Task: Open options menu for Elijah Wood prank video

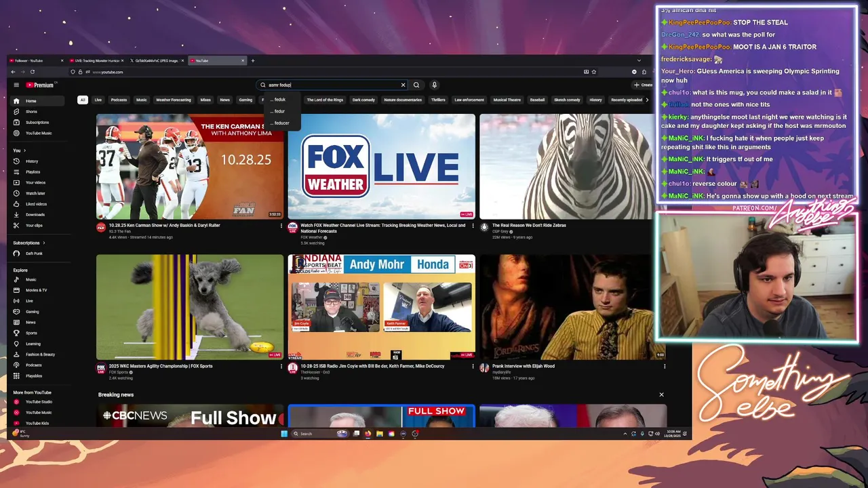Action: [665, 366]
